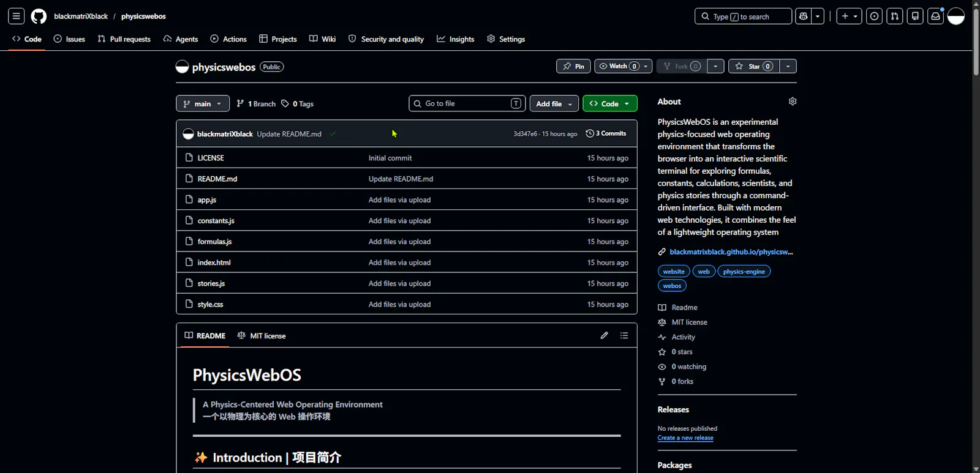
Task: Open the 3d347e6 commit hash
Action: [x=525, y=134]
